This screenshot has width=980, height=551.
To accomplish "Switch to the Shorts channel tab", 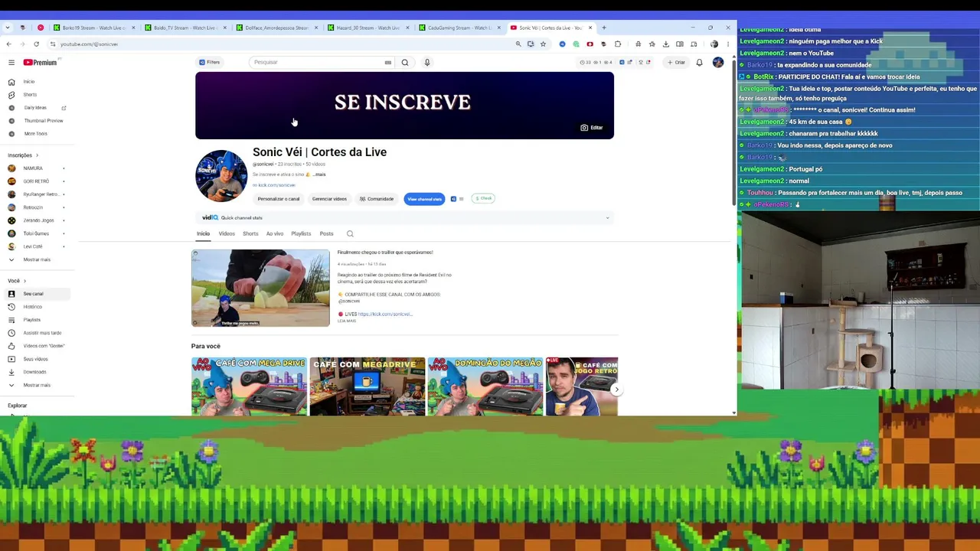I will (250, 233).
